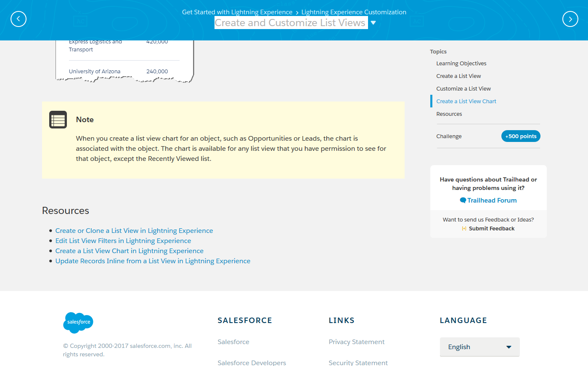Open Update Records Inline resource link
Screen dimensions: 588x366
[x=153, y=261]
